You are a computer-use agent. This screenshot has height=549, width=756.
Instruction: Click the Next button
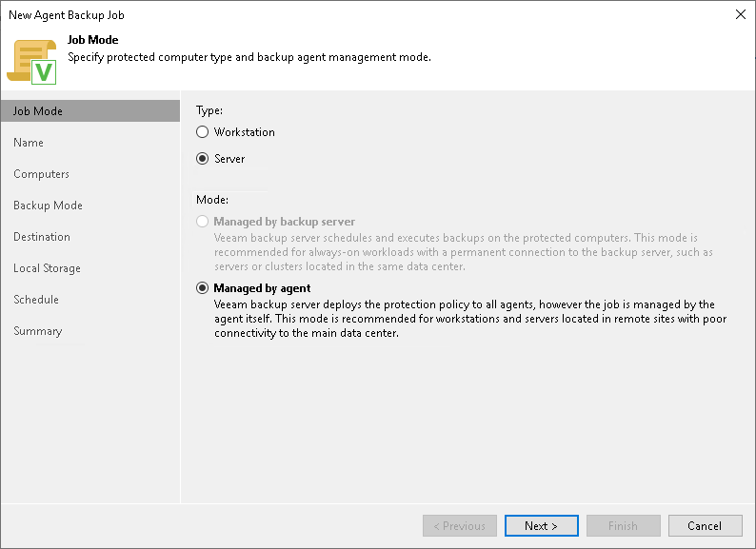tap(542, 526)
